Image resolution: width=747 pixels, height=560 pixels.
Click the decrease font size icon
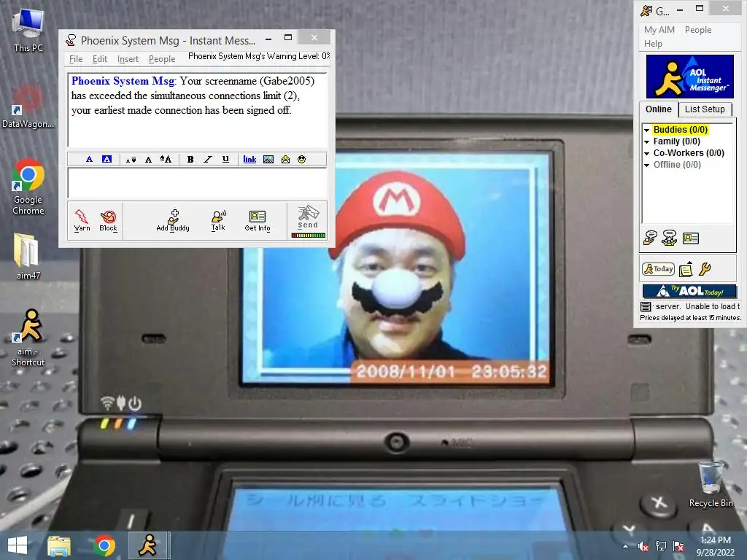point(131,160)
